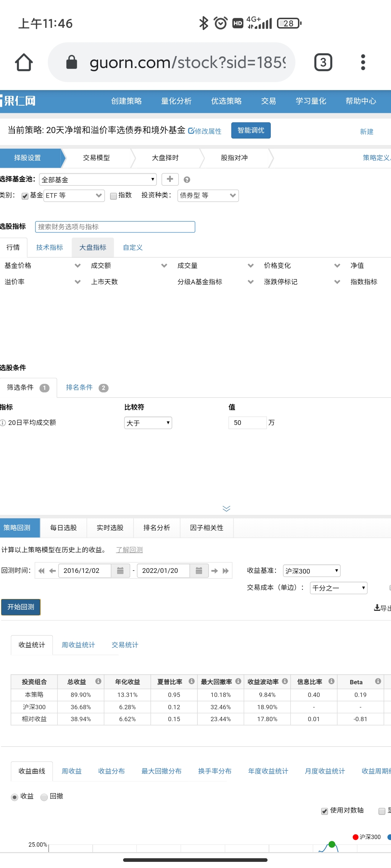Jump to earliest date with double-left arrow
The width and height of the screenshot is (391, 868).
[41, 571]
